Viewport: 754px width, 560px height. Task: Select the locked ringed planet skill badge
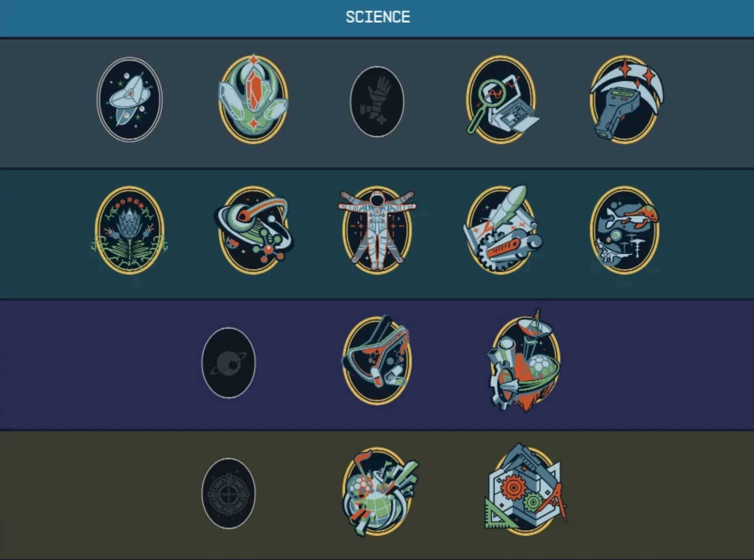coord(228,363)
